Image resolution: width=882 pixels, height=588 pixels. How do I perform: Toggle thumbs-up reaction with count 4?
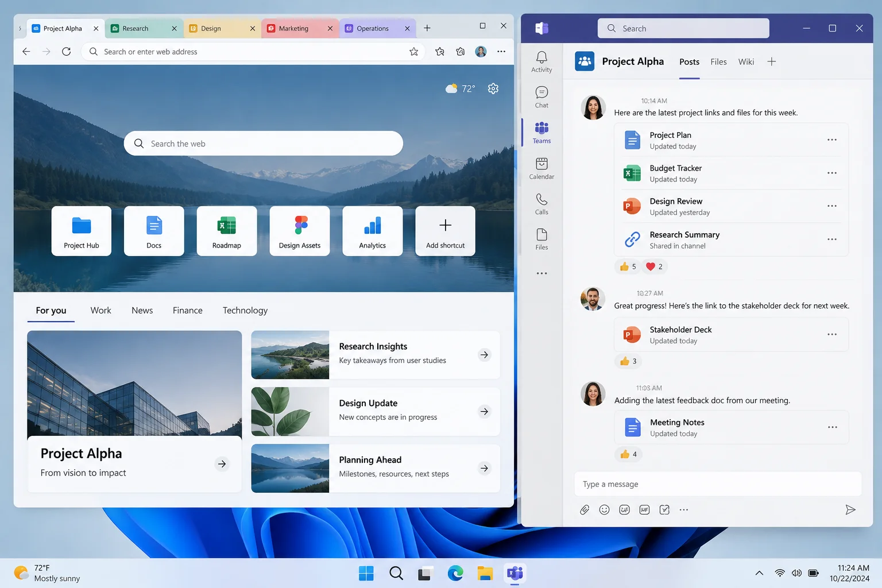coord(628,454)
